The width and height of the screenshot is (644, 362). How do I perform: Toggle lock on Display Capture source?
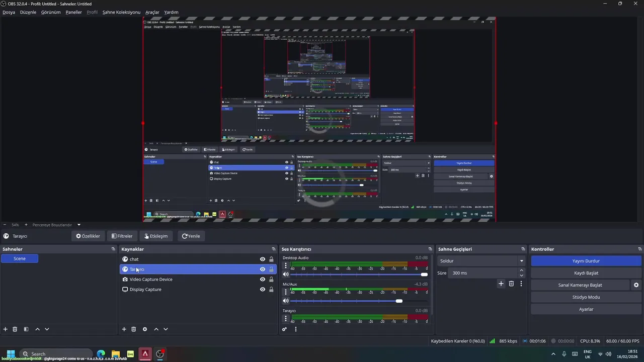(x=271, y=290)
